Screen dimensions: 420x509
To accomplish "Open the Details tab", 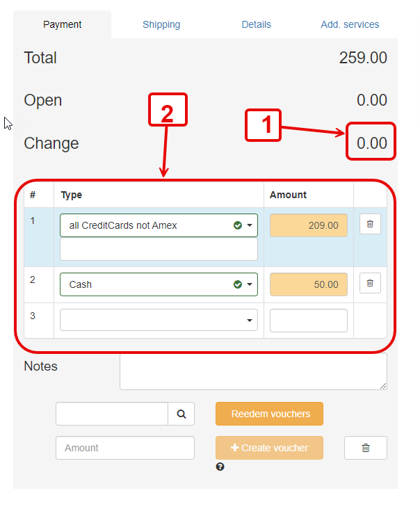I will 257,24.
